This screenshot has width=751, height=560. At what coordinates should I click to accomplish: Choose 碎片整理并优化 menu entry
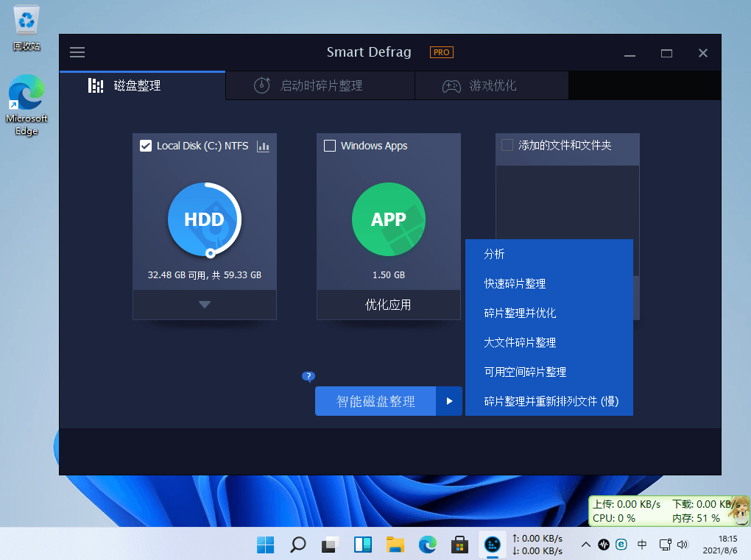(549, 313)
